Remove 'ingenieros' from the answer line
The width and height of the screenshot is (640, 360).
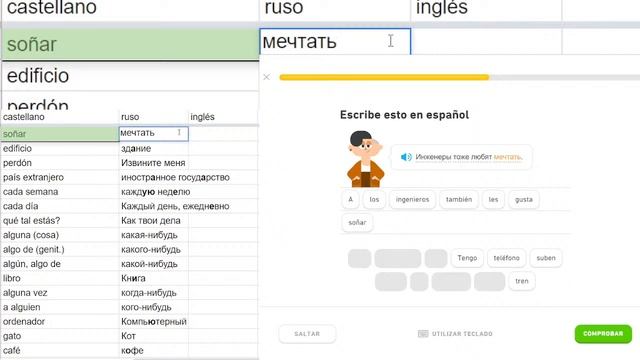[412, 200]
